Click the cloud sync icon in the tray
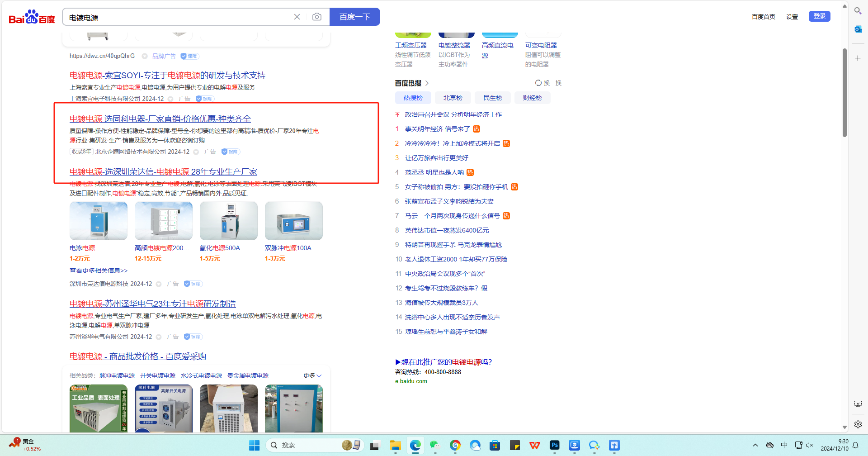Image resolution: width=868 pixels, height=456 pixels. coord(770,445)
